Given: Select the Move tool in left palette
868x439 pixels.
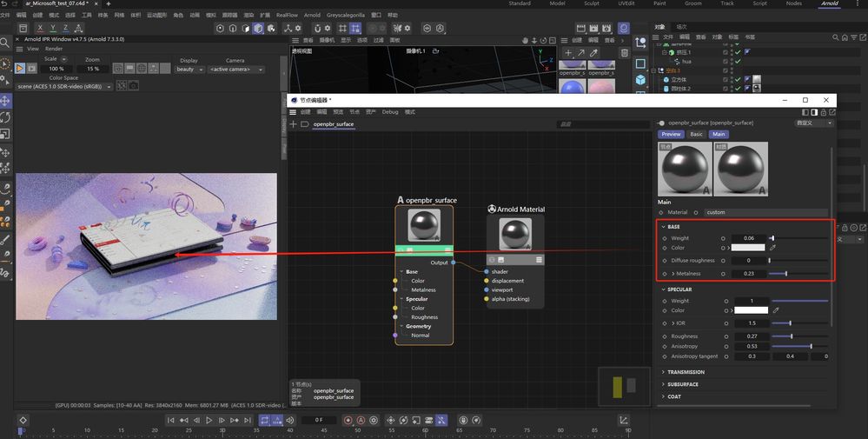Looking at the screenshot, I should click(x=5, y=101).
